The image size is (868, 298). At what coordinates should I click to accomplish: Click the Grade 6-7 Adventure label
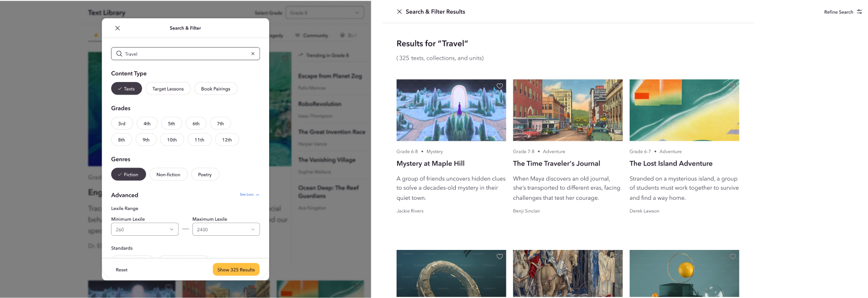click(656, 152)
